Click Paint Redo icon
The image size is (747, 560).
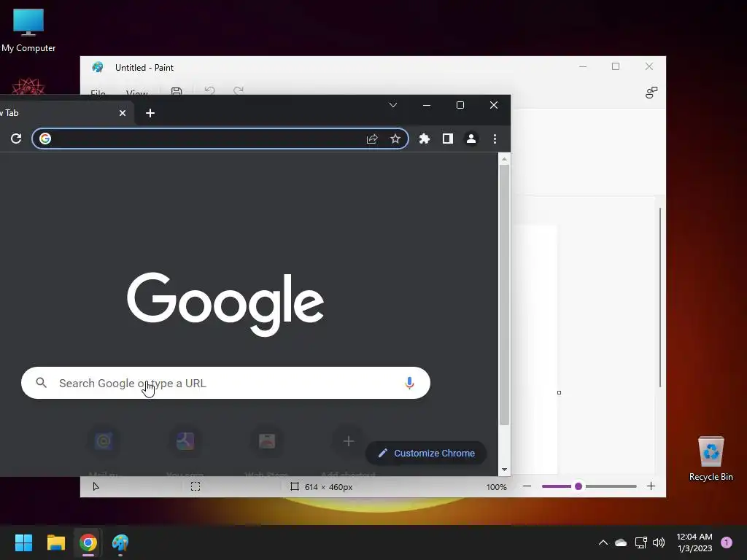pyautogui.click(x=239, y=90)
